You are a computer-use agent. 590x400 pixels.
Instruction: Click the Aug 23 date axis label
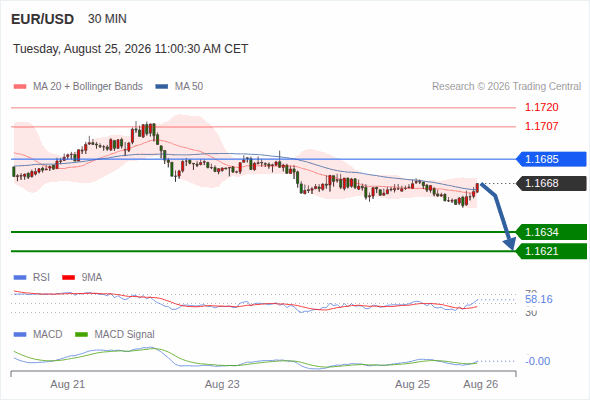coord(222,385)
